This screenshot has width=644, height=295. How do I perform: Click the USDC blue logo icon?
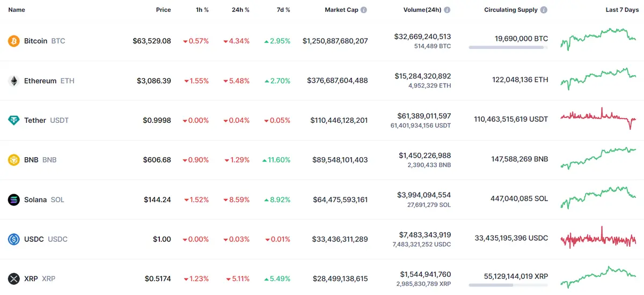pyautogui.click(x=14, y=239)
